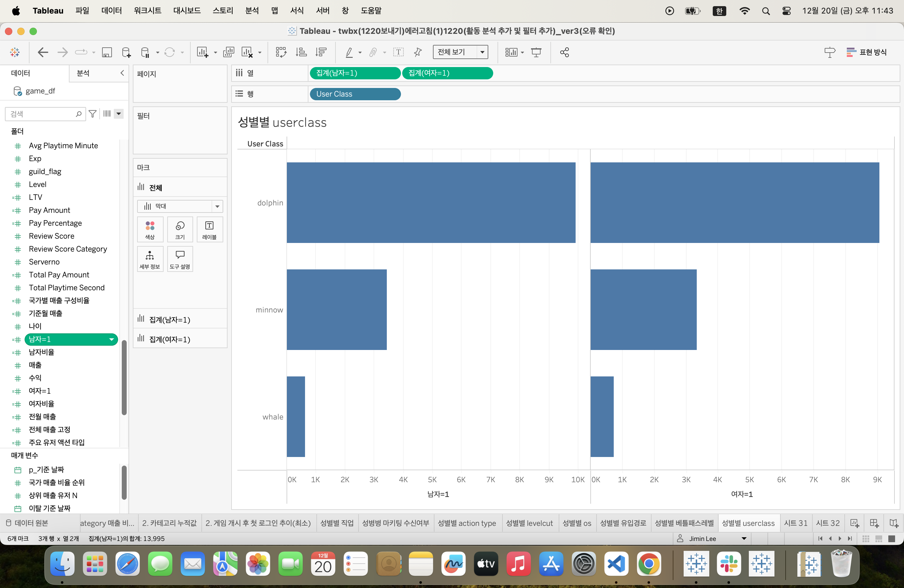Click the save workbook icon

coord(107,52)
